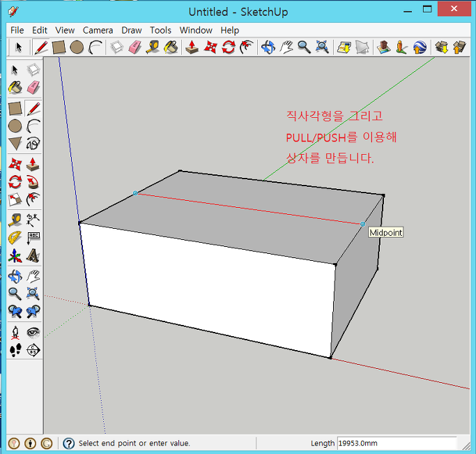Open the Help menu
Image resolution: width=476 pixels, height=454 pixels.
click(230, 31)
